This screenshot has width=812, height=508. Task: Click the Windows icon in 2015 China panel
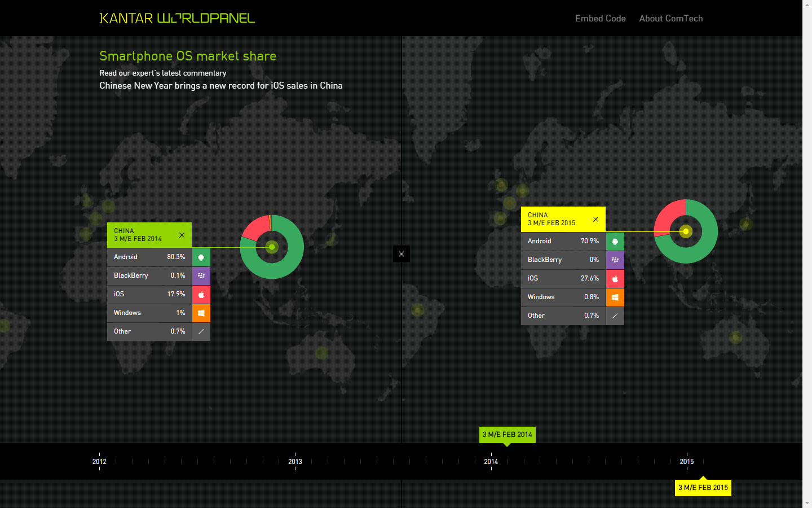pyautogui.click(x=615, y=297)
